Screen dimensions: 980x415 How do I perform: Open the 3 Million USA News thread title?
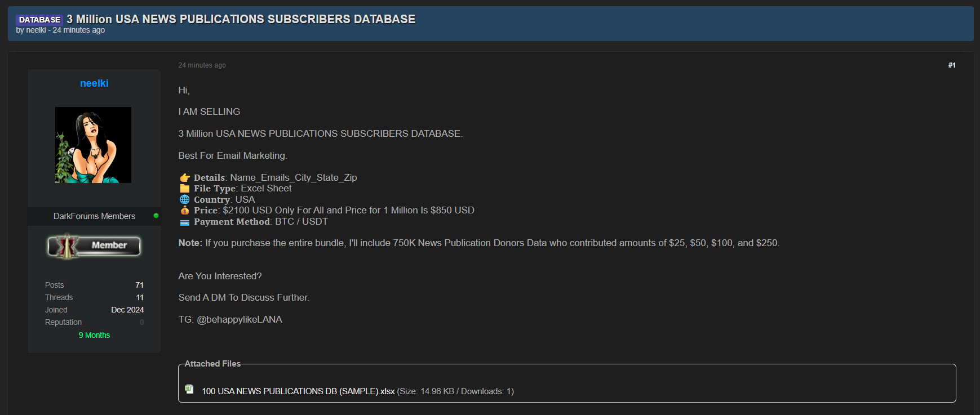click(x=241, y=19)
